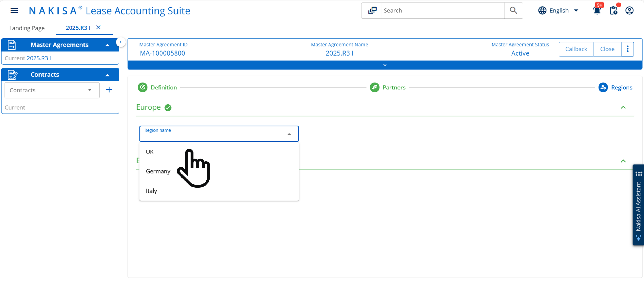This screenshot has height=282, width=644.
Task: Open the hamburger main menu
Action: pyautogui.click(x=14, y=11)
